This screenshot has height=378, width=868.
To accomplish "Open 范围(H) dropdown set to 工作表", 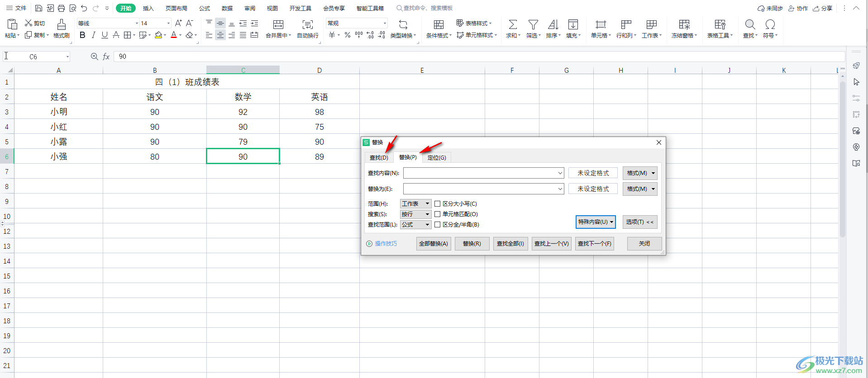I will coord(415,204).
